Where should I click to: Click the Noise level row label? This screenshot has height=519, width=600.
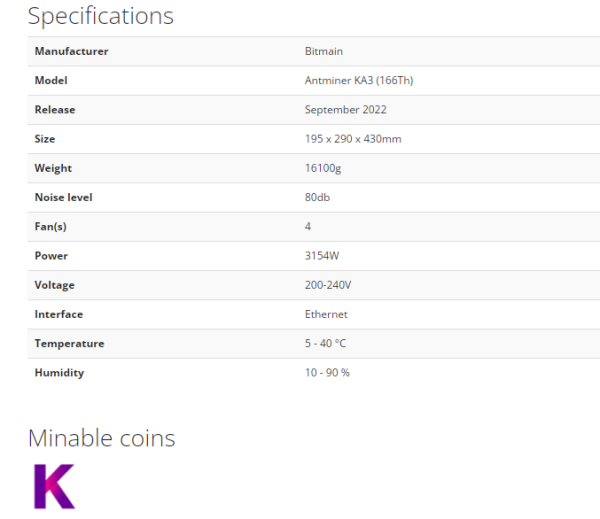64,197
